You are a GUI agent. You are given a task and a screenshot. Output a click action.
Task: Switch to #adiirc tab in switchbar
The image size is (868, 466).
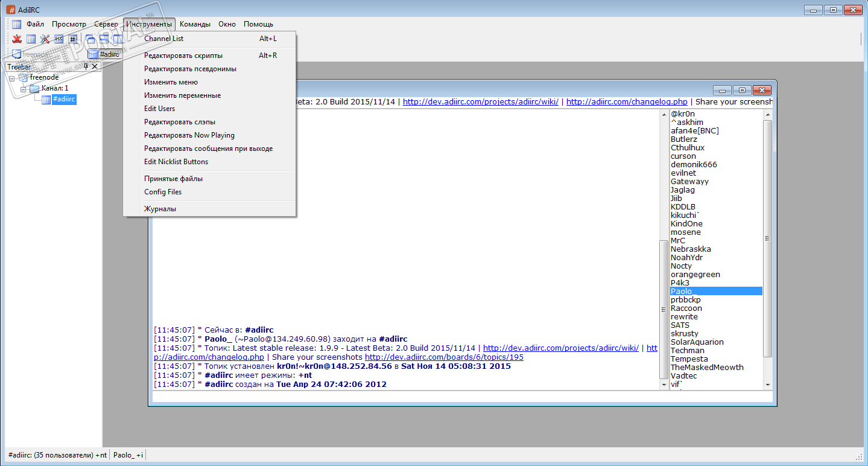pyautogui.click(x=104, y=54)
